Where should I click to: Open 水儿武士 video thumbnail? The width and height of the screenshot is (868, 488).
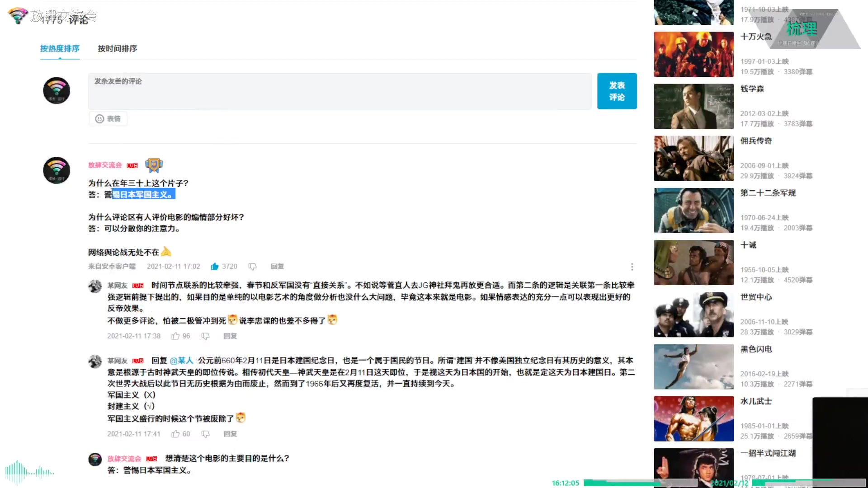point(693,418)
